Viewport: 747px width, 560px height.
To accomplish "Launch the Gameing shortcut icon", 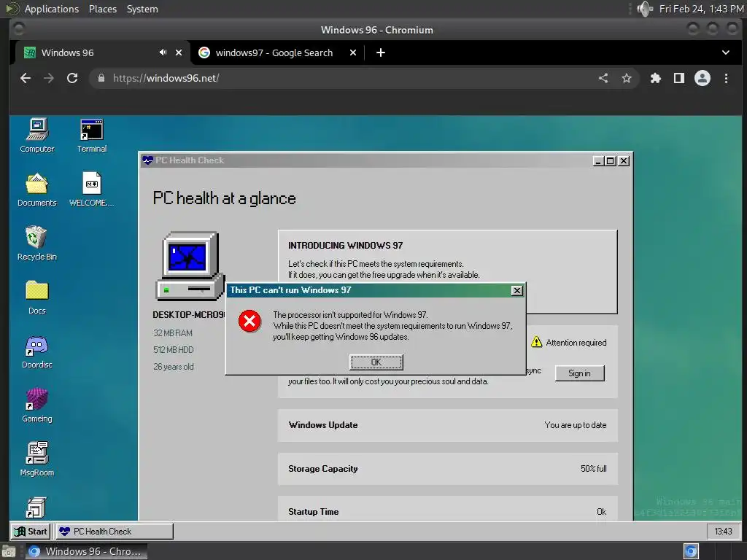I will pos(37,405).
